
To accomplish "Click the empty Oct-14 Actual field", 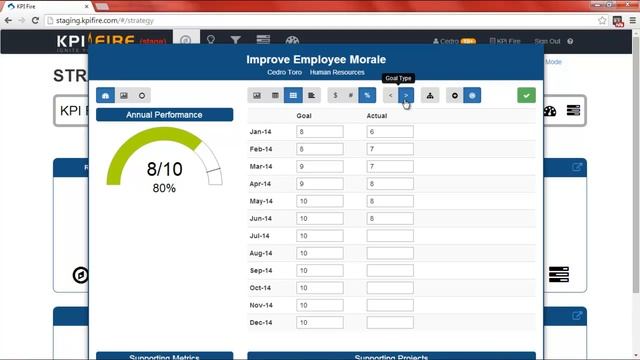I will [390, 288].
